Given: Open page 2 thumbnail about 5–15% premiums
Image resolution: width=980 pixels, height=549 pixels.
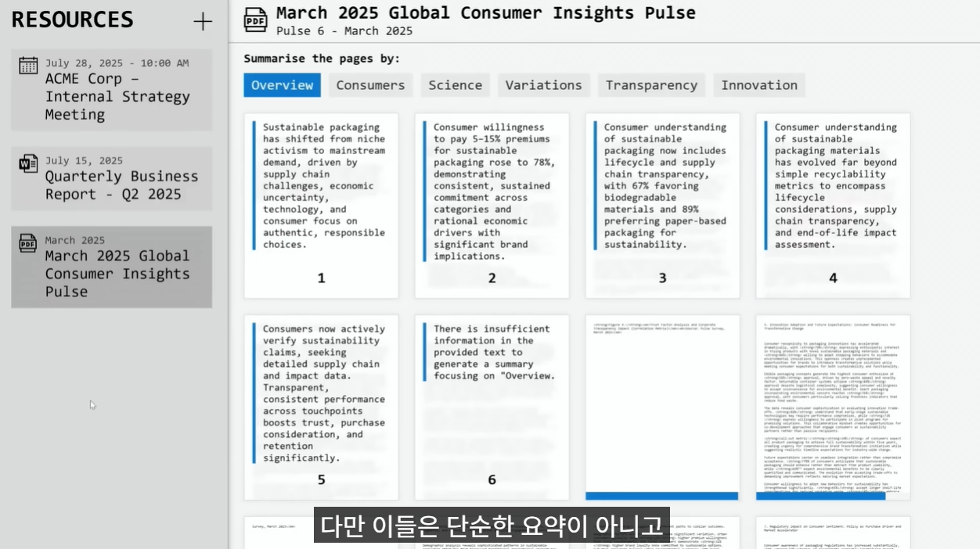Looking at the screenshot, I should coord(492,206).
